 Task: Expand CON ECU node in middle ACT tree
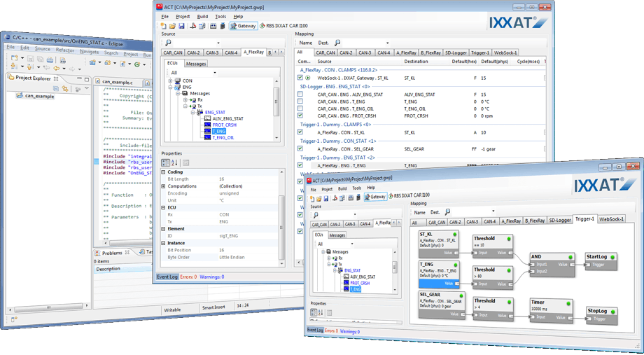(170, 81)
